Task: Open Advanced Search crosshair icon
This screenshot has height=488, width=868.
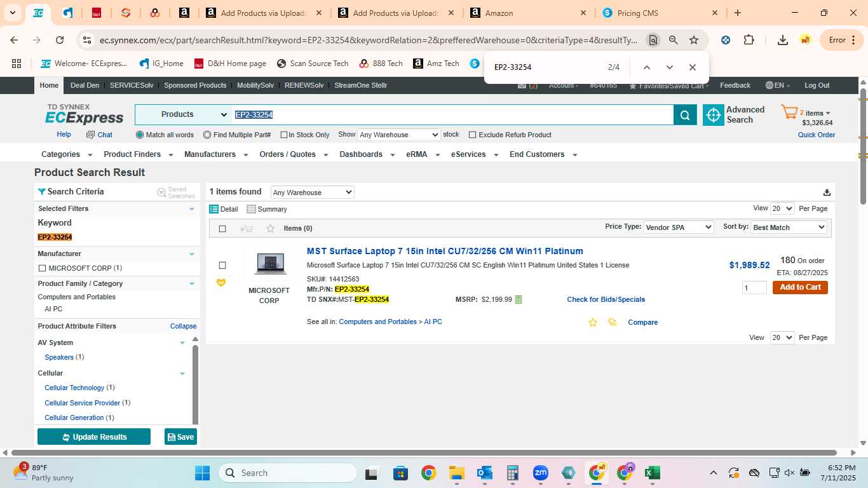Action: pyautogui.click(x=714, y=115)
